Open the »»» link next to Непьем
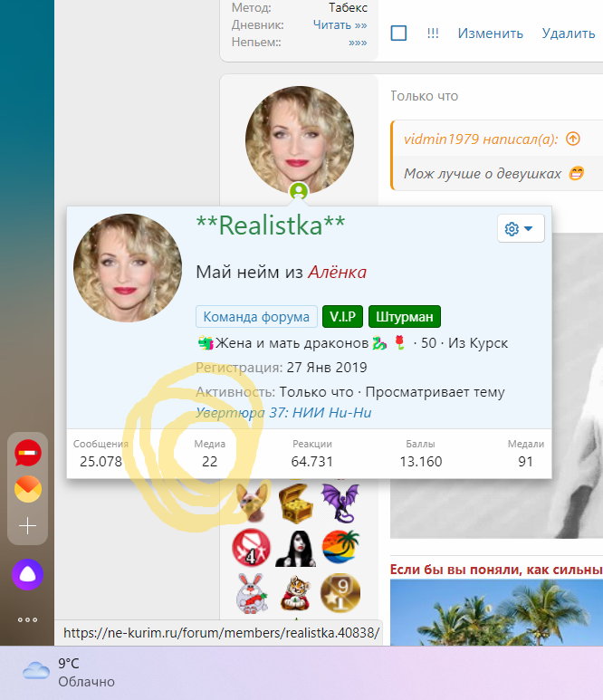603x700 pixels. pyautogui.click(x=358, y=43)
